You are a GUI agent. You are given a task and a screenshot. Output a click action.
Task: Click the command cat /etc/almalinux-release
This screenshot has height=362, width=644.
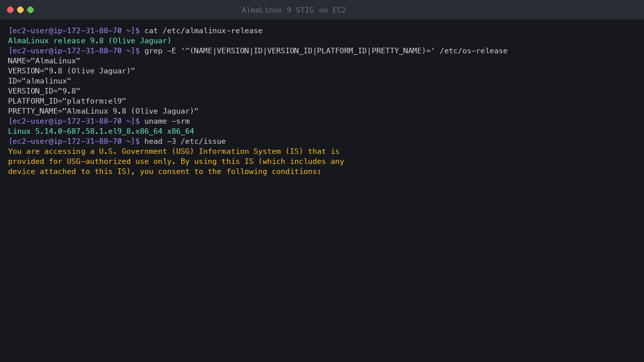203,31
